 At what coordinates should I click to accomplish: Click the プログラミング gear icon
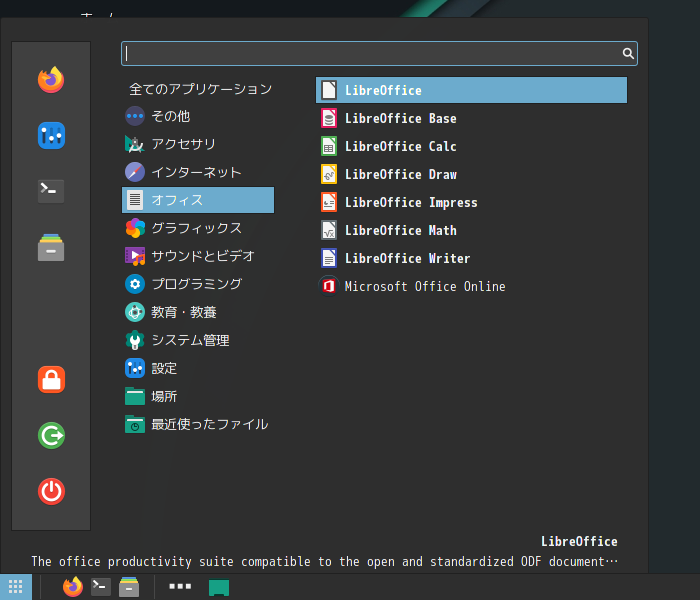pyautogui.click(x=135, y=284)
